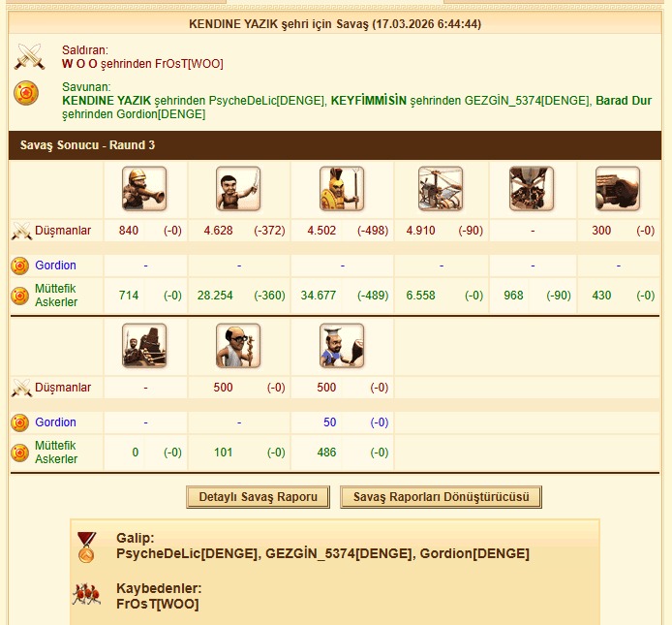Open Savaş Raporları Dönüştürücüsü button
The height and width of the screenshot is (625, 672).
(x=441, y=497)
